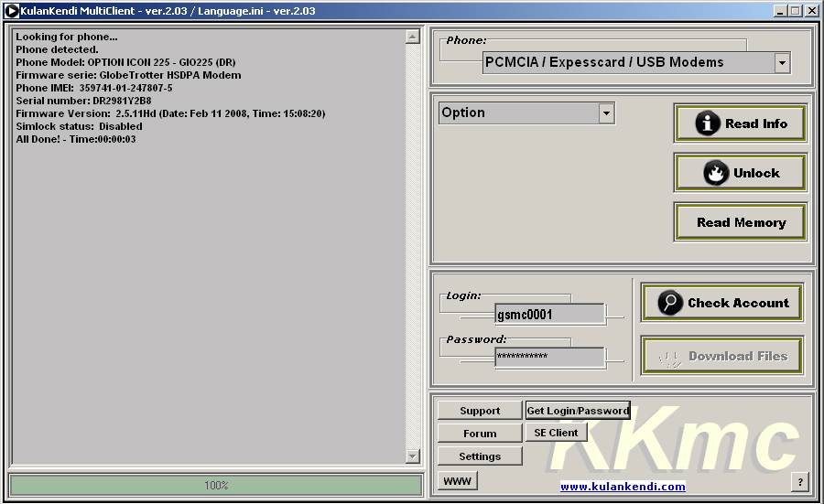Click the flame icon on Unlock
Viewport: 824px width, 504px height.
(x=715, y=173)
